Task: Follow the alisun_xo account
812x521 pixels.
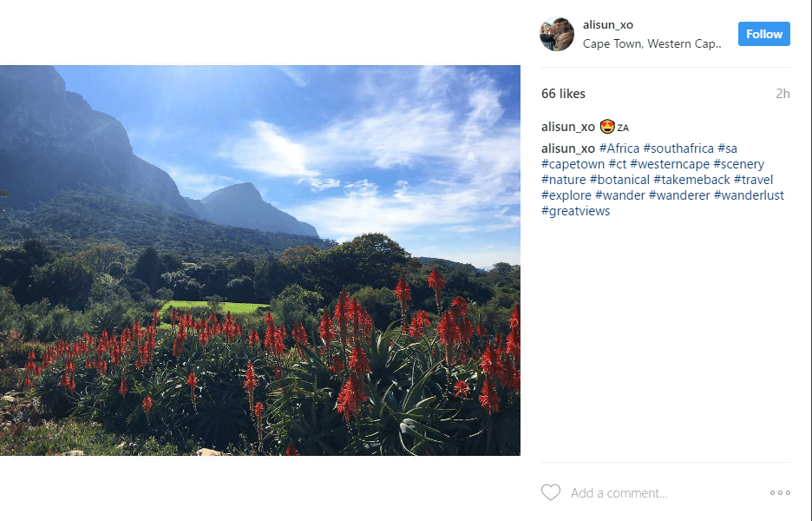Action: point(763,34)
